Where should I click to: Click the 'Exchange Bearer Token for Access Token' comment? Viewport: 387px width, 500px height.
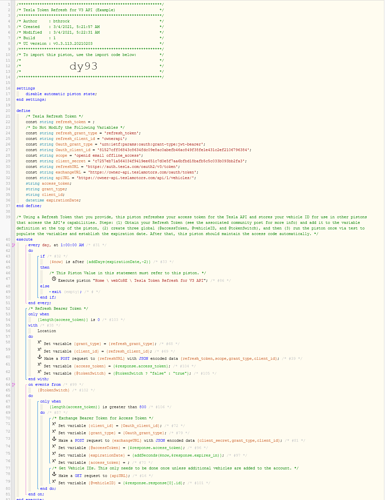click(103, 418)
